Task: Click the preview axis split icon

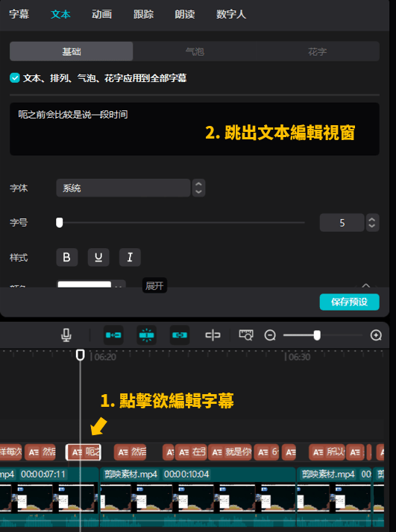Action: [x=213, y=335]
